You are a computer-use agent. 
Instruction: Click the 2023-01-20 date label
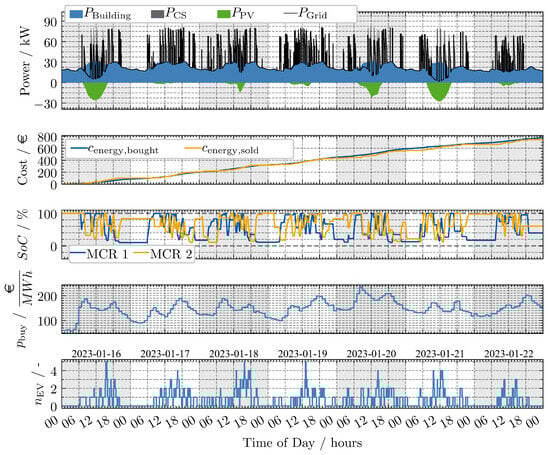pyautogui.click(x=371, y=354)
